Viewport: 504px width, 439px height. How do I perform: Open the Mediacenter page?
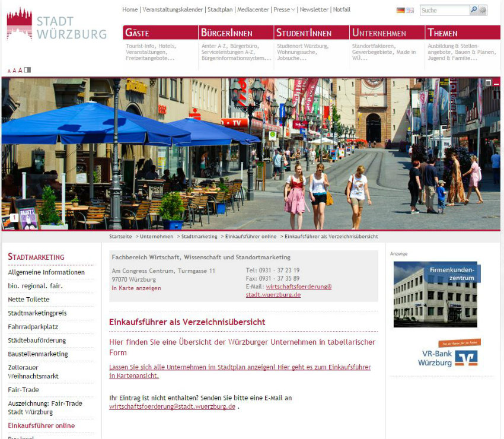pos(253,9)
